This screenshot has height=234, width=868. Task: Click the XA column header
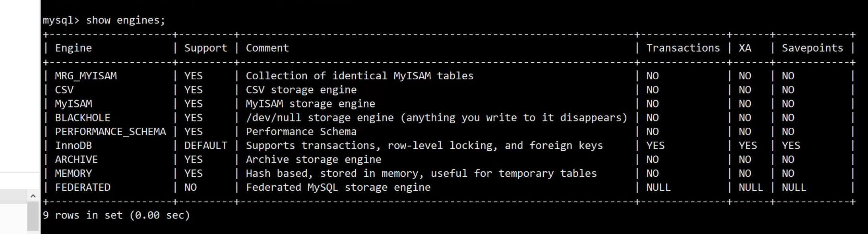[x=745, y=48]
